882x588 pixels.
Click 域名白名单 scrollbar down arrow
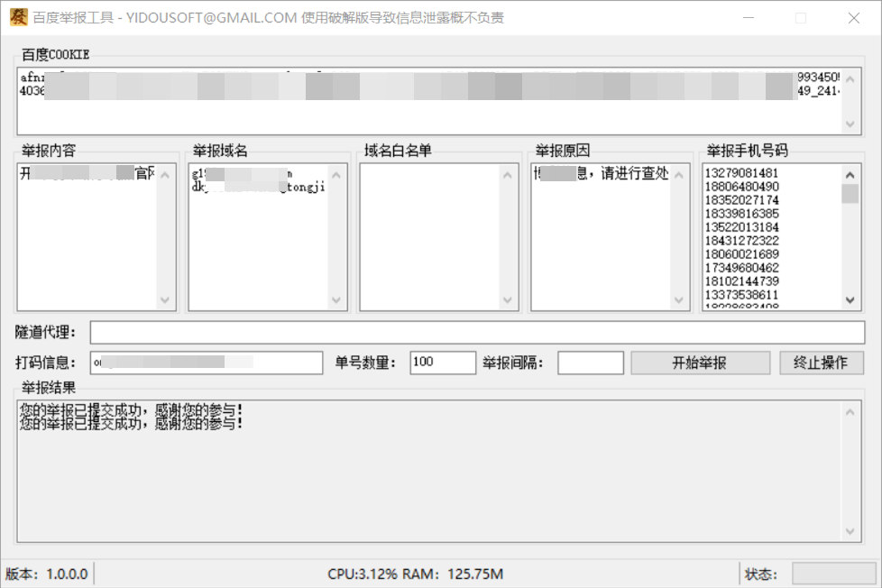click(508, 300)
